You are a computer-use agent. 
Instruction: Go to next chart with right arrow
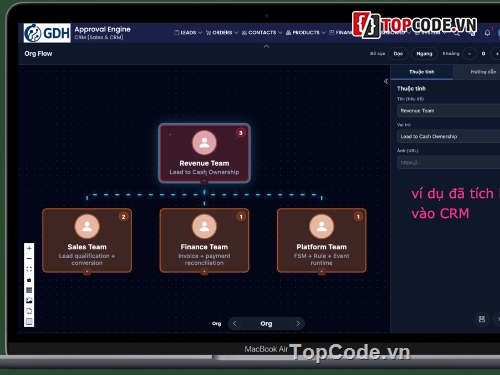[298, 324]
